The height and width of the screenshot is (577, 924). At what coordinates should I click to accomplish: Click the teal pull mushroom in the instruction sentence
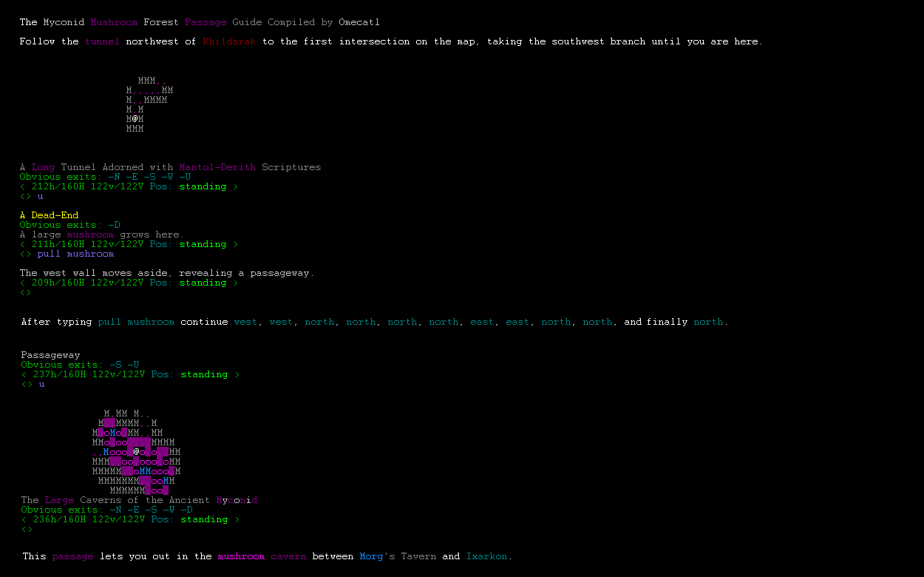coord(136,323)
